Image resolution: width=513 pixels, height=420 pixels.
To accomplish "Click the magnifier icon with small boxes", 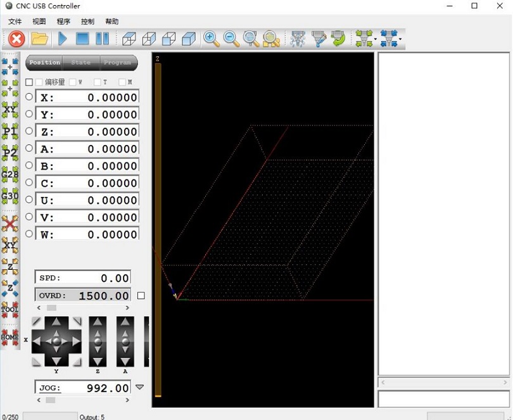I will pyautogui.click(x=271, y=39).
